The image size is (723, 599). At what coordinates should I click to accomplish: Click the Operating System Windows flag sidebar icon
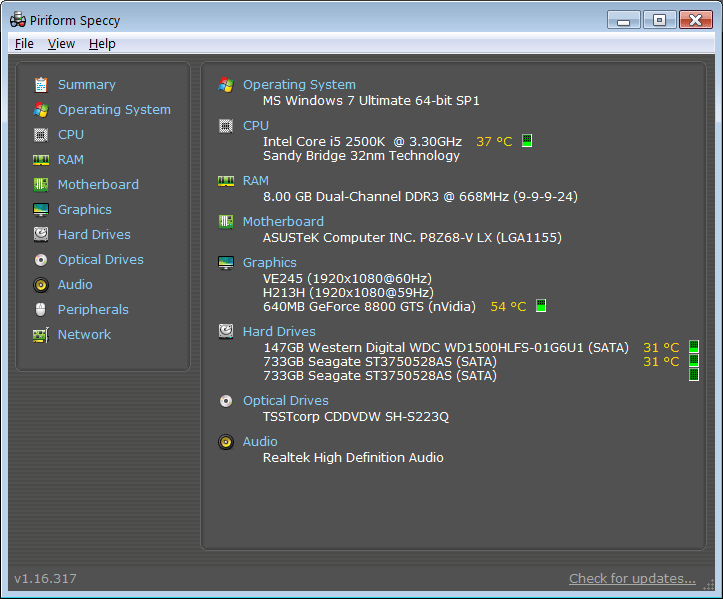pyautogui.click(x=41, y=110)
